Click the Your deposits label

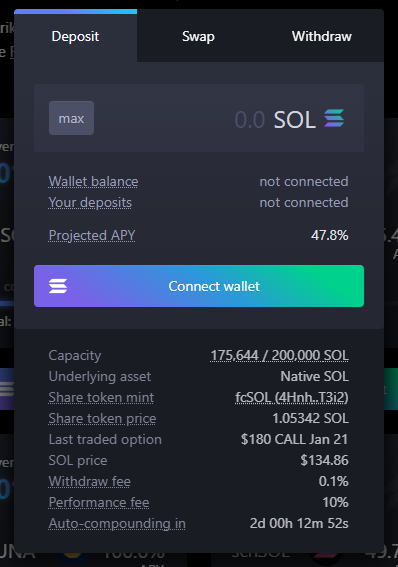click(90, 202)
